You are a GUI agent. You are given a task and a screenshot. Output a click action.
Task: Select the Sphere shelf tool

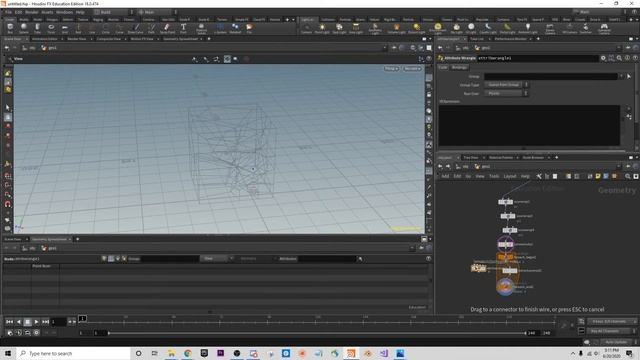[x=24, y=28]
